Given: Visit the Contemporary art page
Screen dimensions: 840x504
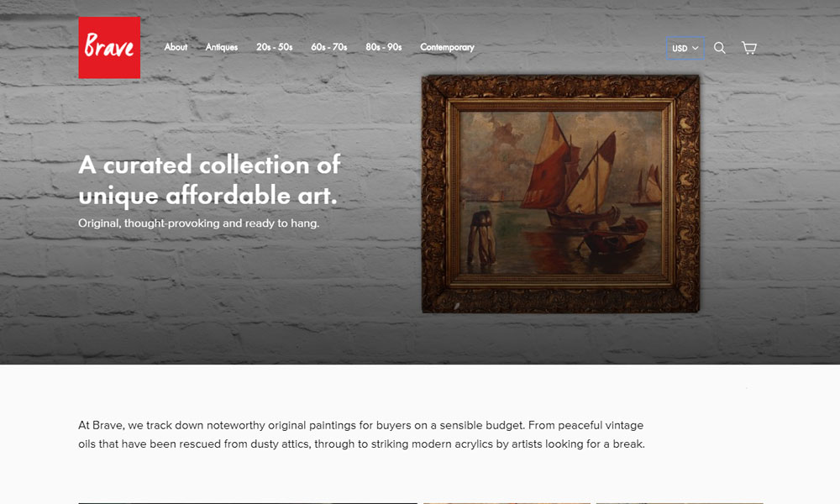Looking at the screenshot, I should point(448,47).
